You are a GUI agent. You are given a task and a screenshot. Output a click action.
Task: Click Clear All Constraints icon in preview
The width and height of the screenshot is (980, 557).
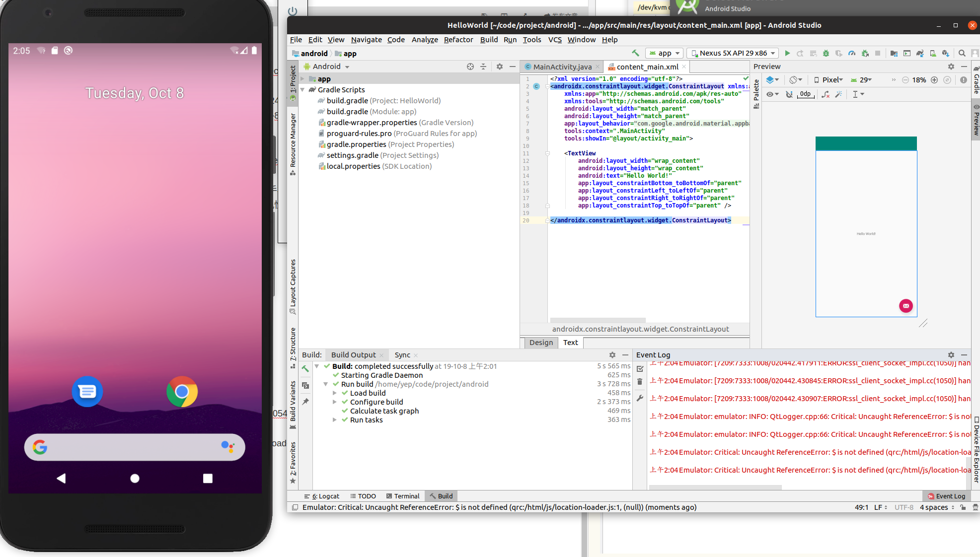pos(826,94)
